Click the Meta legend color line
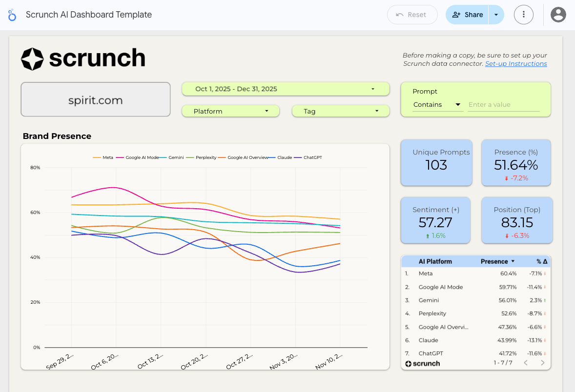This screenshot has width=575, height=392. (97, 157)
